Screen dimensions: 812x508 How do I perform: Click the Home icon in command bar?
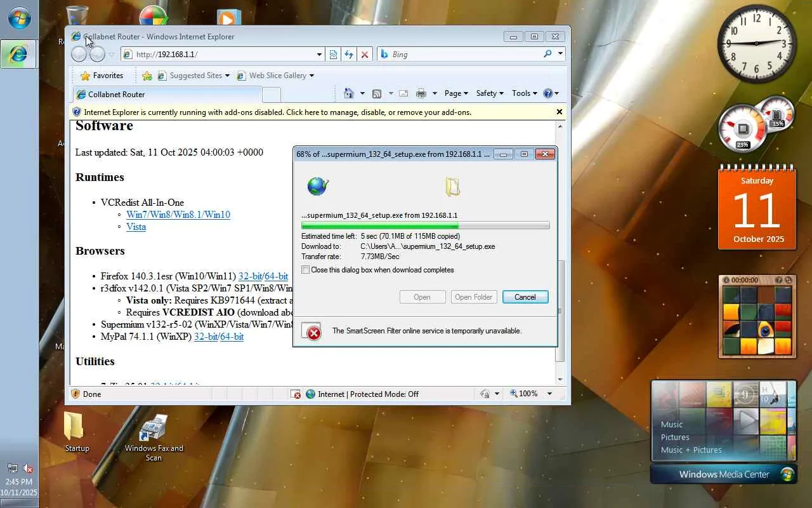(x=348, y=93)
